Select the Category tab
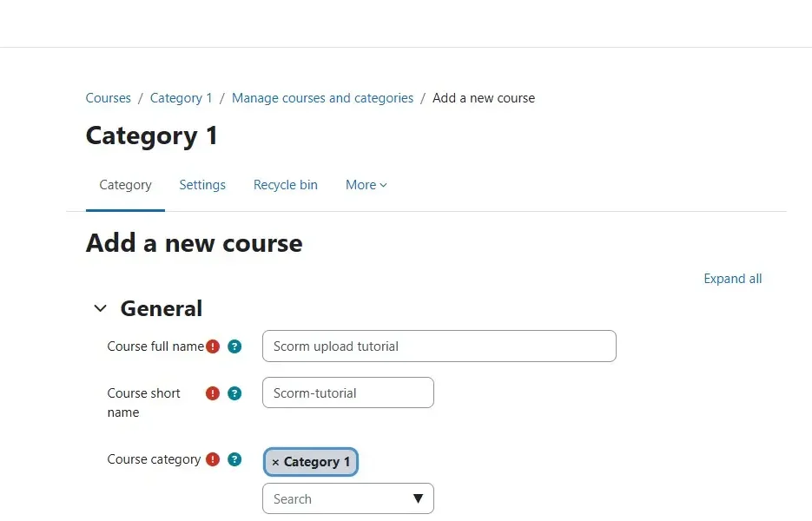The height and width of the screenshot is (521, 812). (x=125, y=185)
